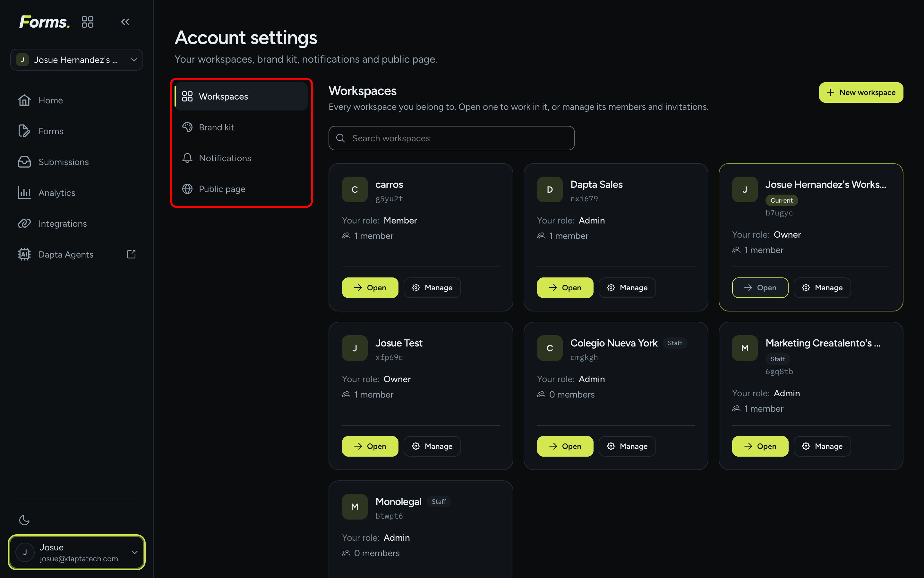Screen dimensions: 924x578
Task: Open Submissions in the sidebar
Action: [x=77, y=162]
